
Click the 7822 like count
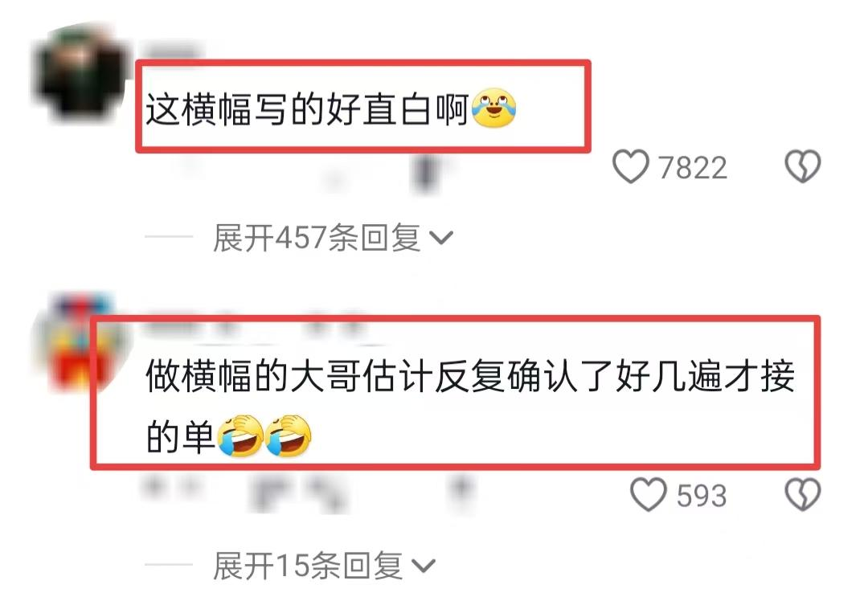[693, 167]
